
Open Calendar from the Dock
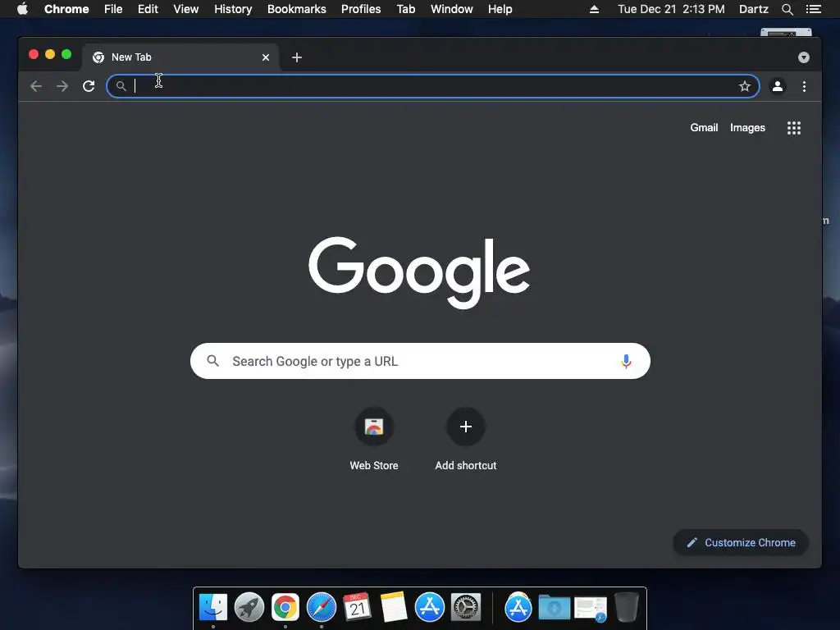pyautogui.click(x=358, y=608)
